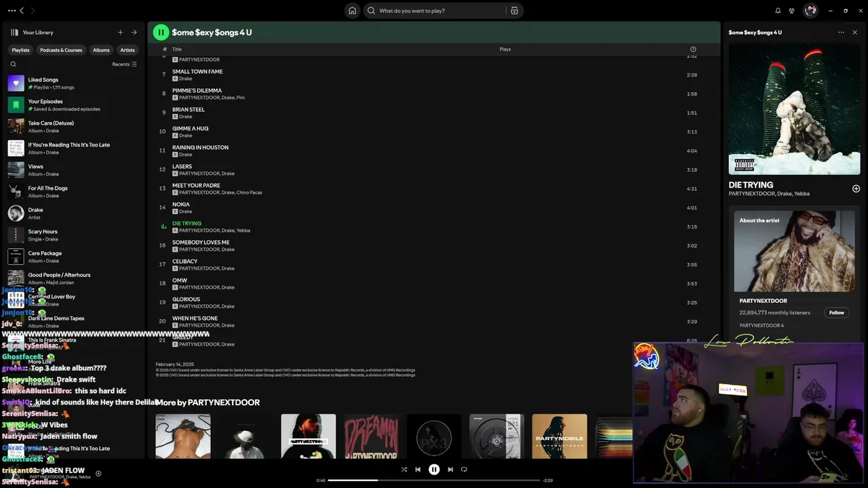Close the Now Playing side panel
The width and height of the screenshot is (868, 488).
point(854,33)
